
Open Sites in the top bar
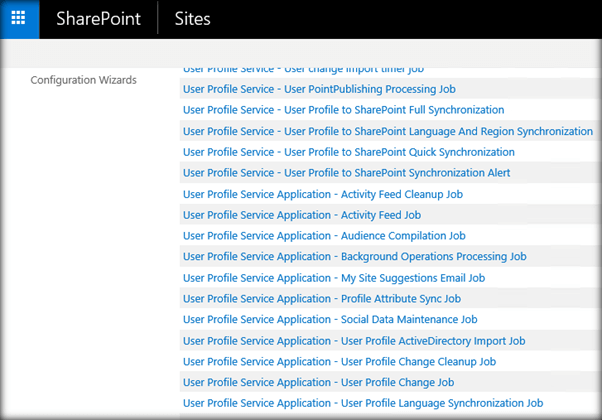[x=192, y=19]
